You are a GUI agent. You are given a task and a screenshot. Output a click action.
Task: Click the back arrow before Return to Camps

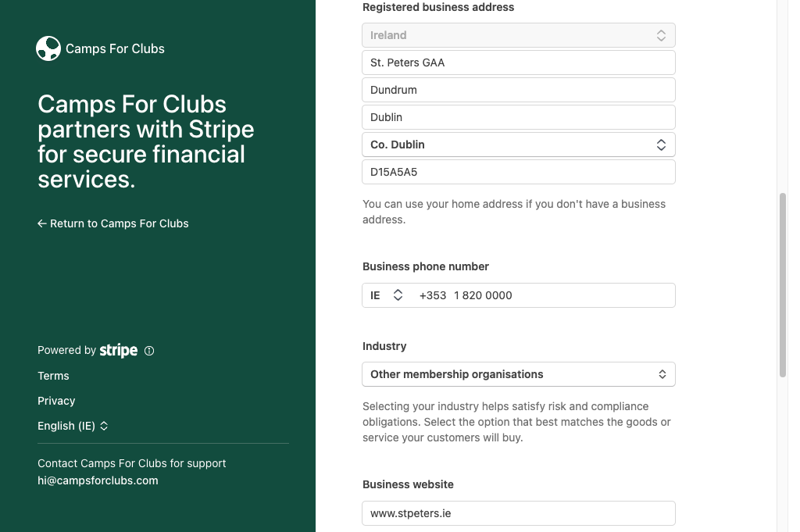(x=42, y=223)
